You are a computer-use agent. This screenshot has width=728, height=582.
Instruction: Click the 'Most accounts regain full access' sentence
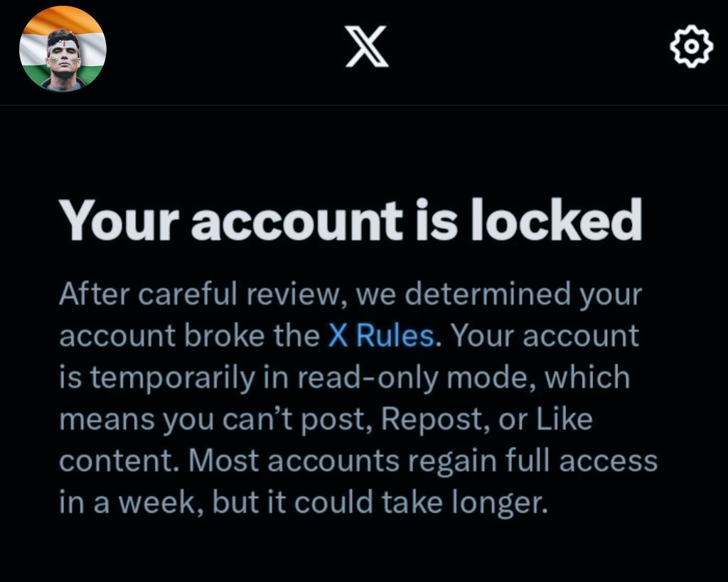(x=423, y=461)
